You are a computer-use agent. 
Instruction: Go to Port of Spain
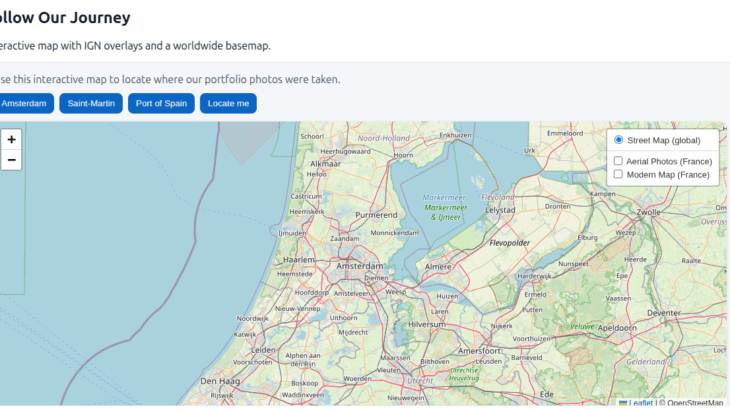tap(161, 103)
